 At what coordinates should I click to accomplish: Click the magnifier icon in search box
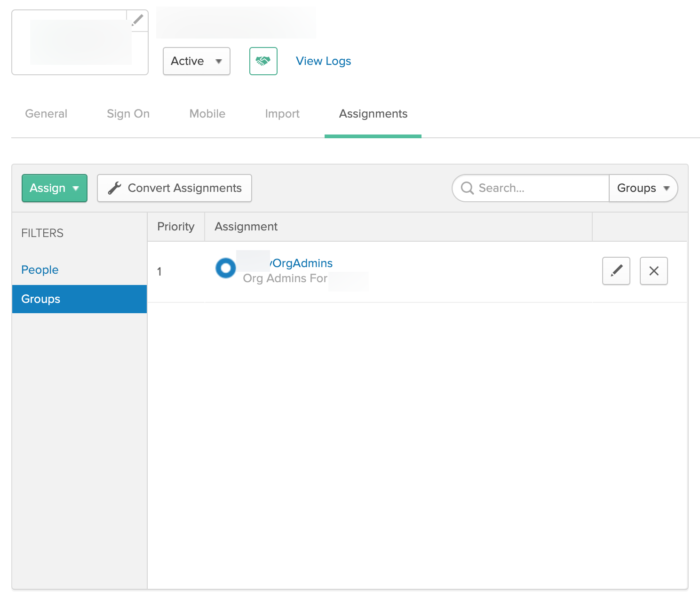pos(467,188)
